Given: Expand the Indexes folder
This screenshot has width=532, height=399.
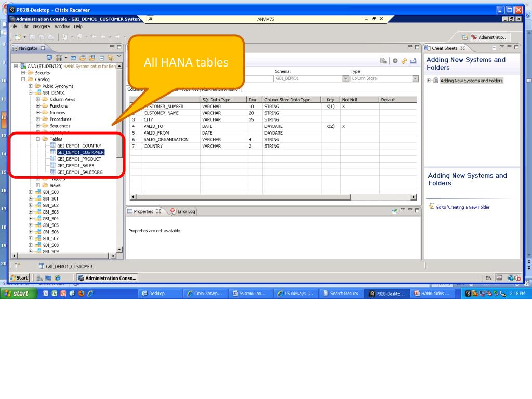Looking at the screenshot, I should click(x=38, y=112).
